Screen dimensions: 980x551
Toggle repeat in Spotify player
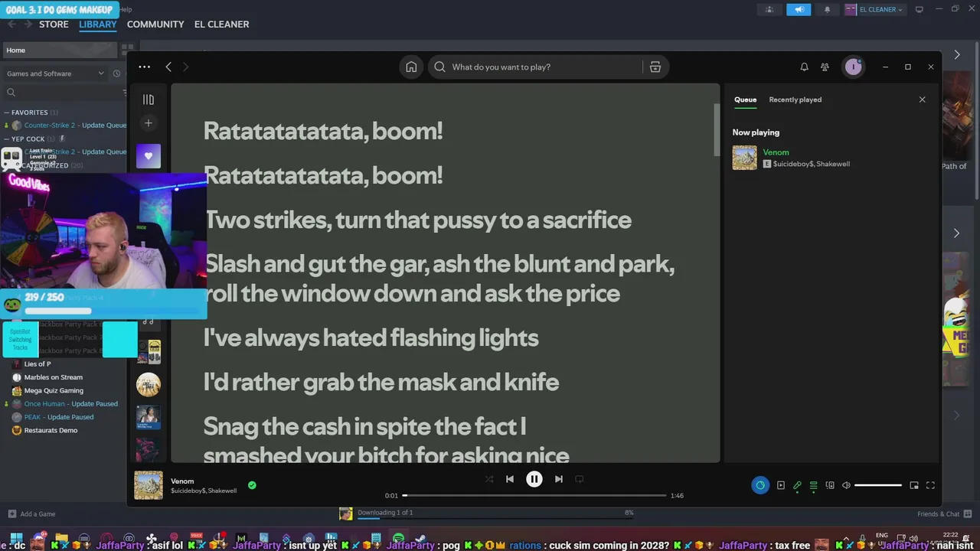point(580,479)
